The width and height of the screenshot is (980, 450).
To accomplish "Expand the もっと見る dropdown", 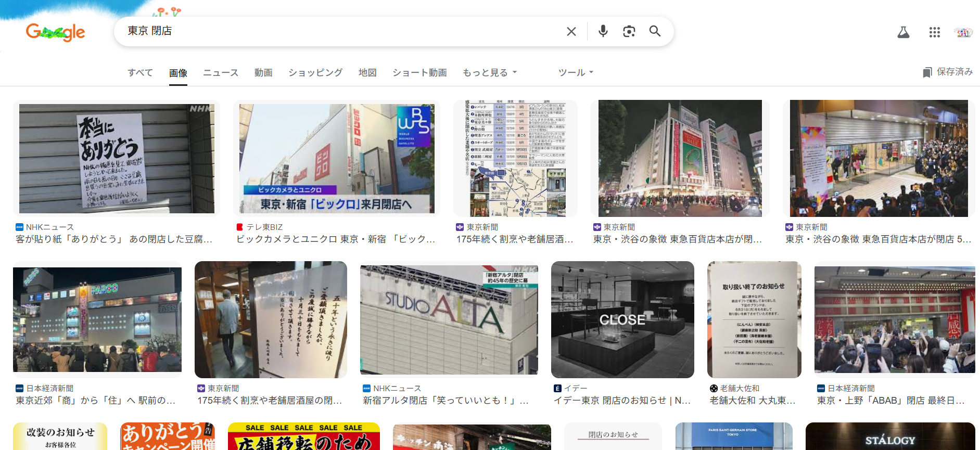I will coord(490,72).
